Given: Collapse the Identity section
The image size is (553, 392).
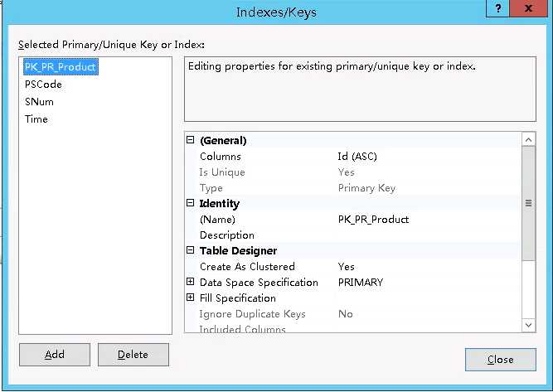Looking at the screenshot, I should tap(191, 204).
